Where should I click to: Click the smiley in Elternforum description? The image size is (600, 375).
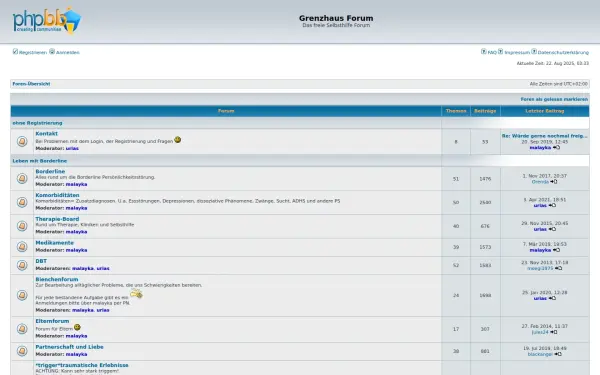click(77, 327)
